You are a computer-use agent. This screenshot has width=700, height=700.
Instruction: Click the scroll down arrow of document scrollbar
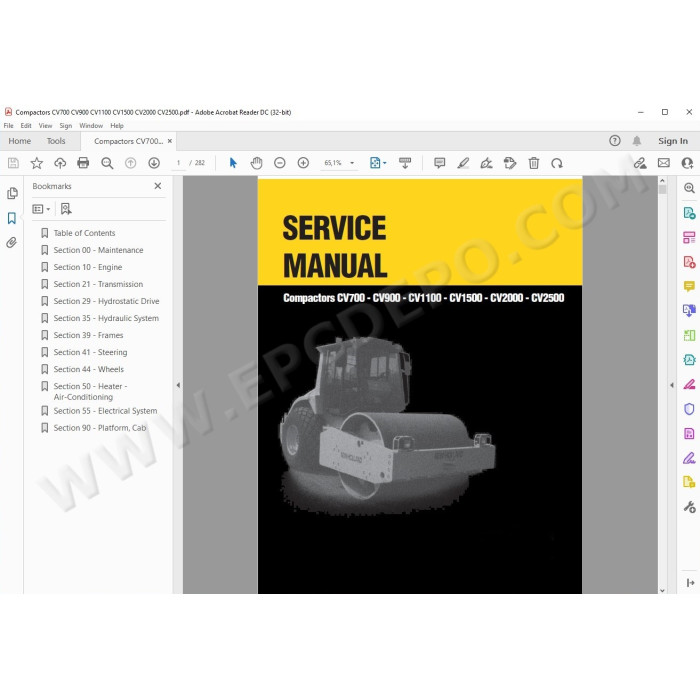(x=662, y=590)
